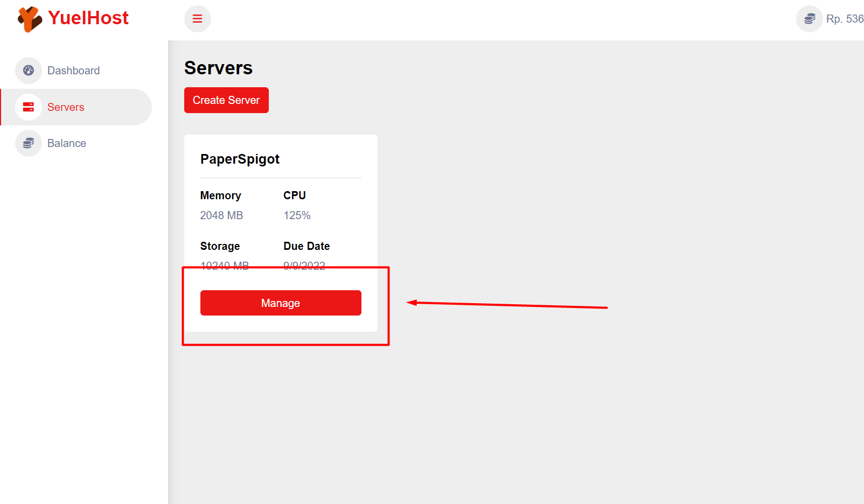Viewport: 864px width, 504px height.
Task: Navigate to the Dashboard page
Action: 74,70
